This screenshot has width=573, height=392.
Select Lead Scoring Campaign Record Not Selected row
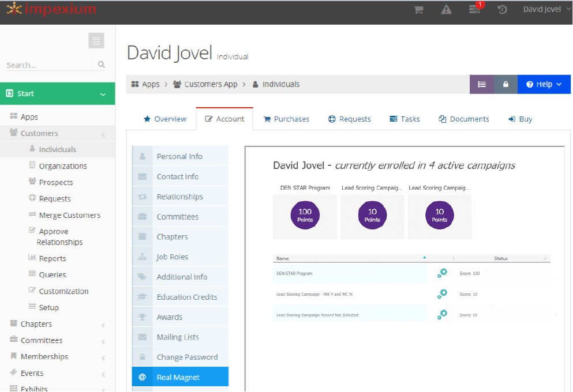click(x=411, y=315)
